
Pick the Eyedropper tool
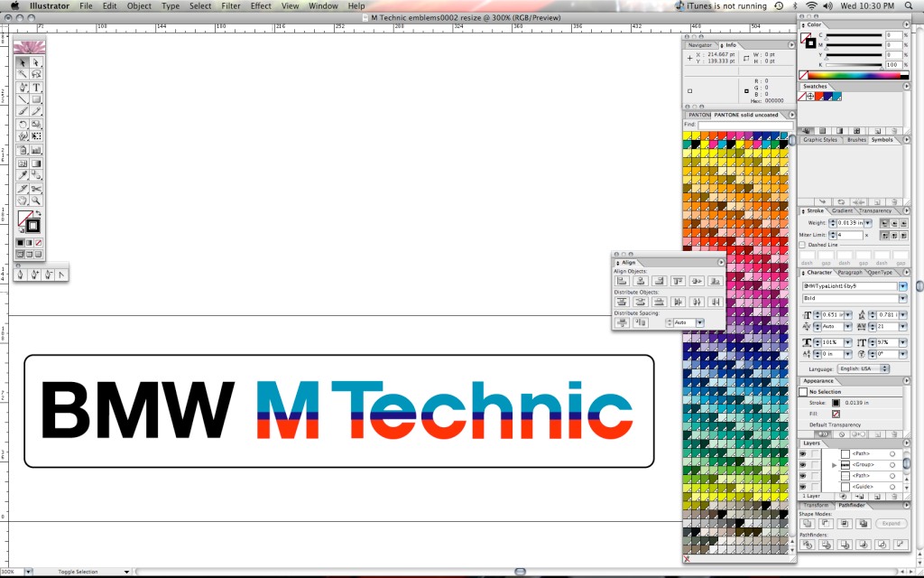click(x=23, y=175)
